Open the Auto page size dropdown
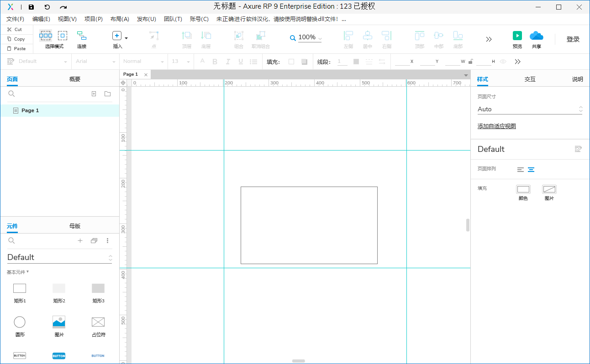This screenshot has height=364, width=590. tap(530, 109)
